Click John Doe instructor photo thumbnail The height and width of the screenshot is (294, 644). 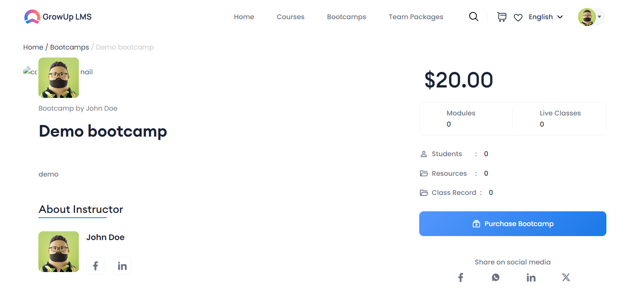59,252
